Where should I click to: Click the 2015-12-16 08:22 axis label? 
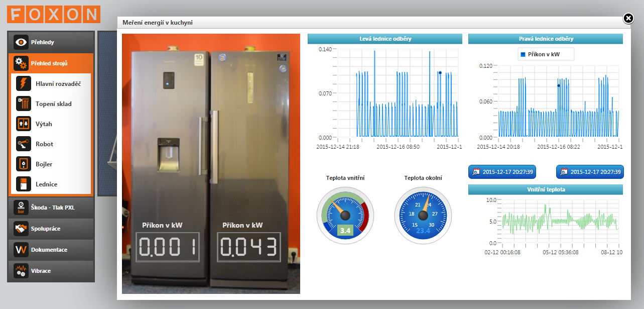559,147
